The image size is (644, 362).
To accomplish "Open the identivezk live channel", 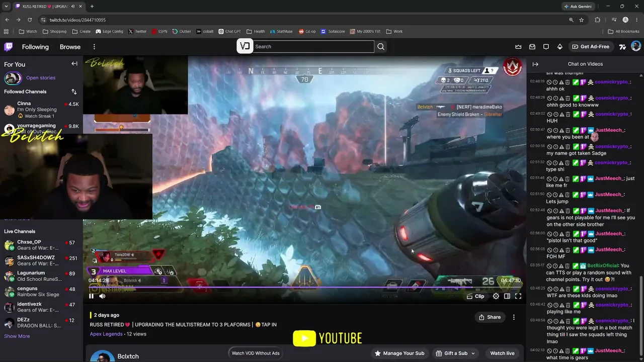I will [41, 307].
